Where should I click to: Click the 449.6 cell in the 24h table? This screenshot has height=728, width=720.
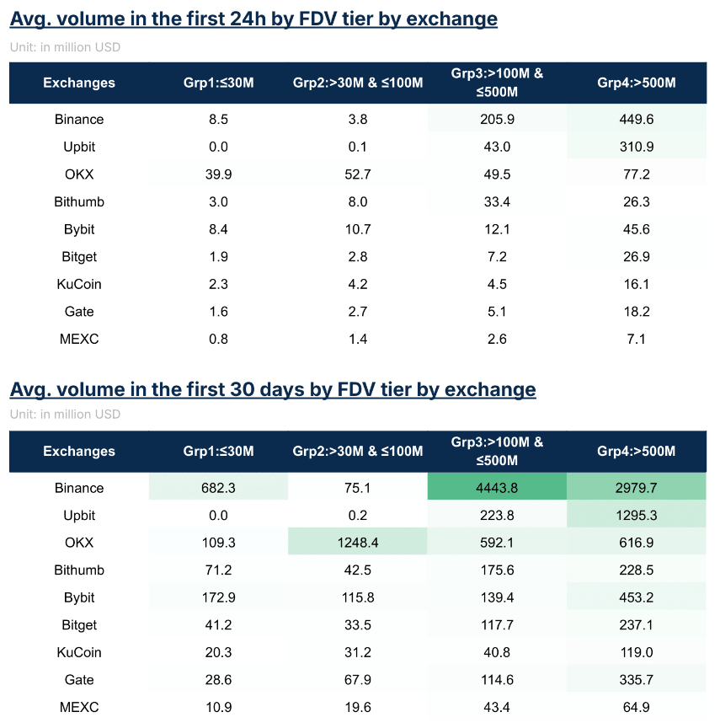637,120
